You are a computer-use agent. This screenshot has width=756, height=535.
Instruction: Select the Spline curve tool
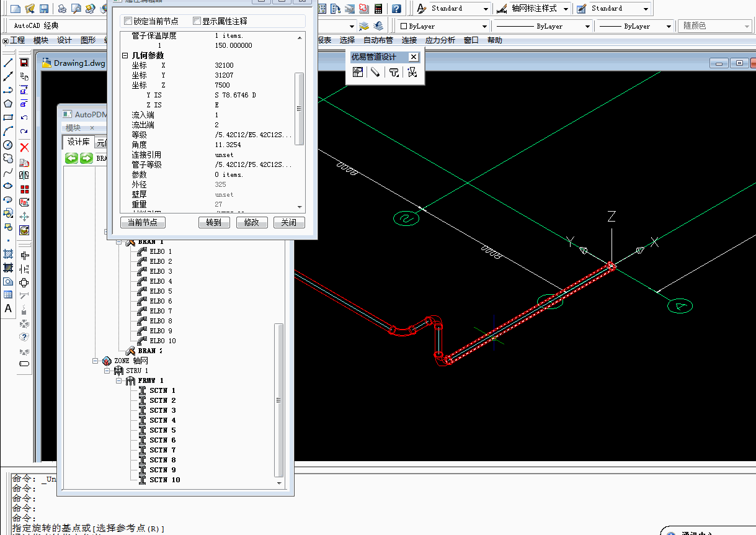click(x=8, y=172)
